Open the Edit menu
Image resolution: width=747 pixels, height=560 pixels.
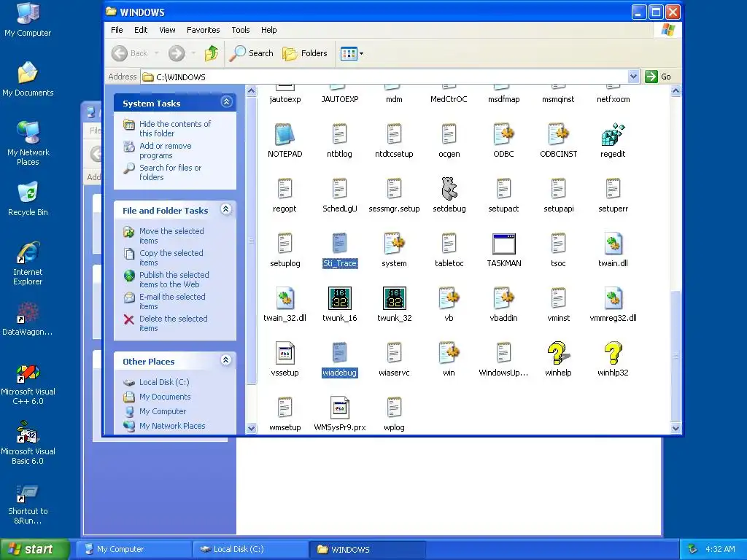[x=141, y=30]
